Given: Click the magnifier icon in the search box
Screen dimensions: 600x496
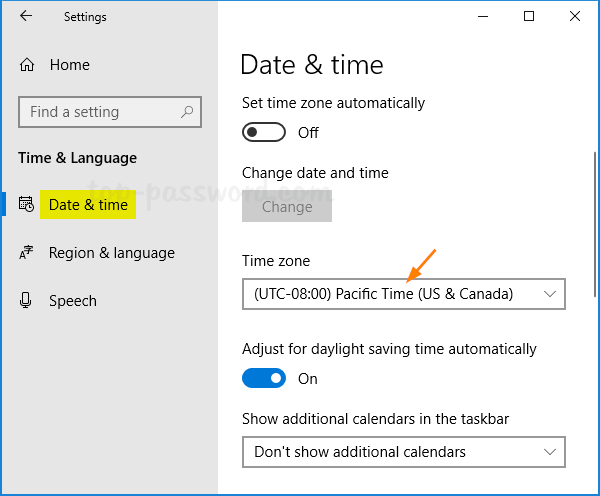Looking at the screenshot, I should [187, 111].
